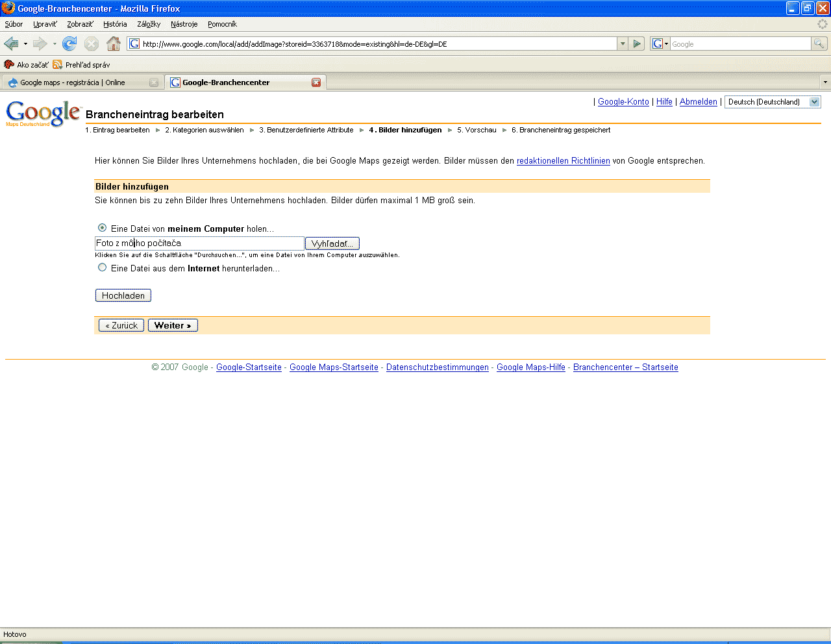This screenshot has width=831, height=644.
Task: Open the Hilfe link
Action: pyautogui.click(x=664, y=102)
